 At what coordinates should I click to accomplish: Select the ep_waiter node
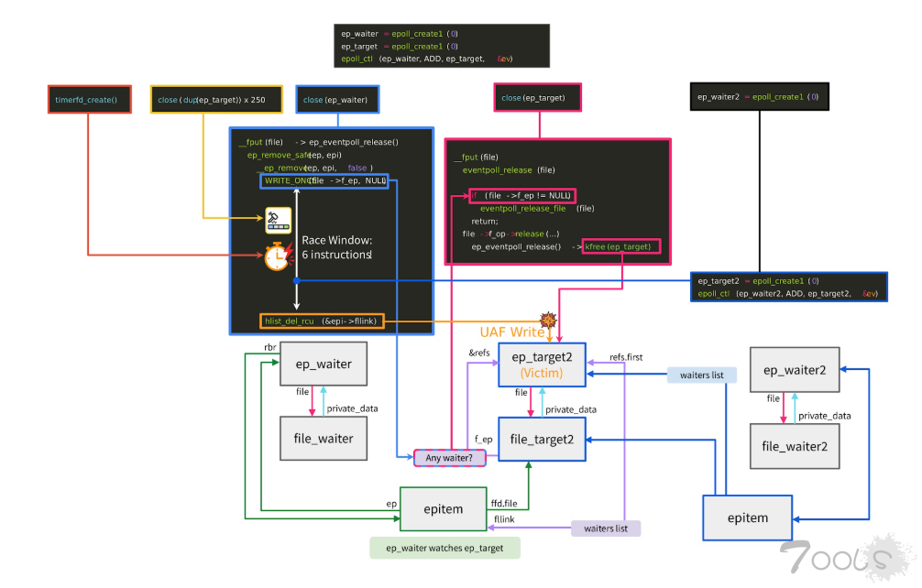(x=324, y=365)
